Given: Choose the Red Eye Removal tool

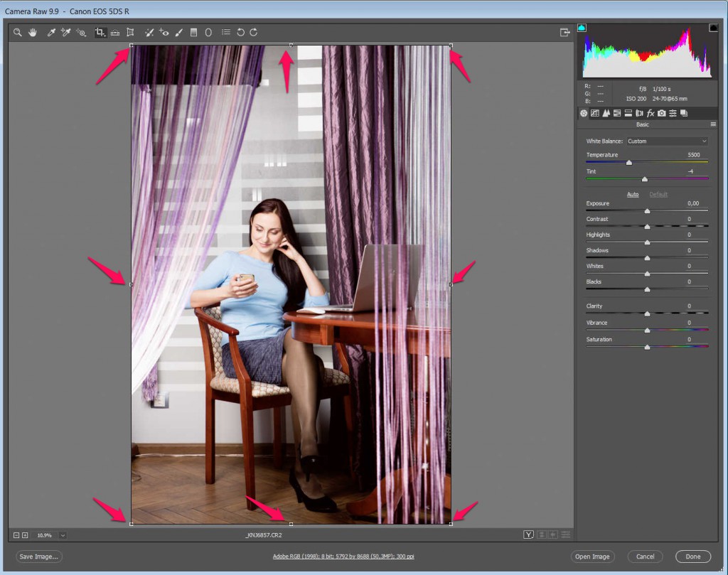Looking at the screenshot, I should pyautogui.click(x=164, y=33).
